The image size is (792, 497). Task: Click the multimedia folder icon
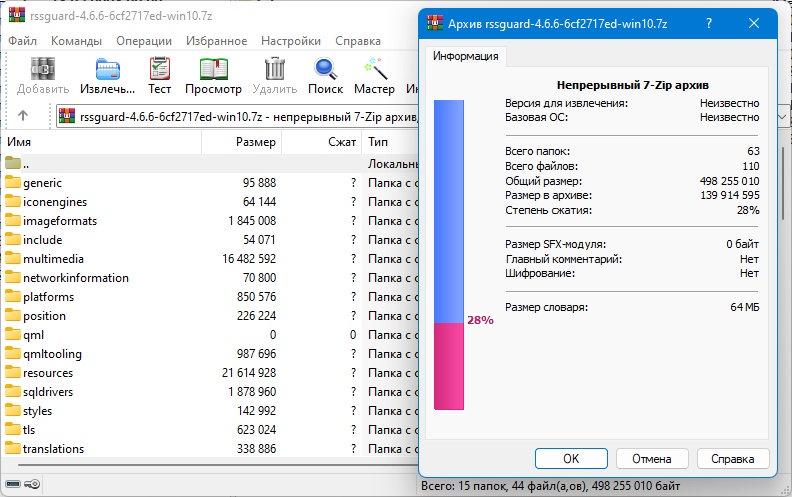tap(13, 258)
